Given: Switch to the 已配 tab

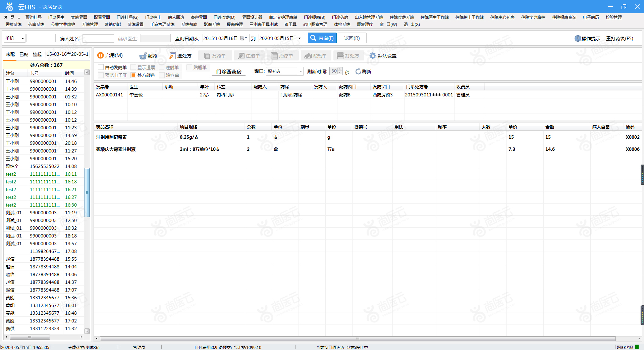Looking at the screenshot, I should point(24,54).
